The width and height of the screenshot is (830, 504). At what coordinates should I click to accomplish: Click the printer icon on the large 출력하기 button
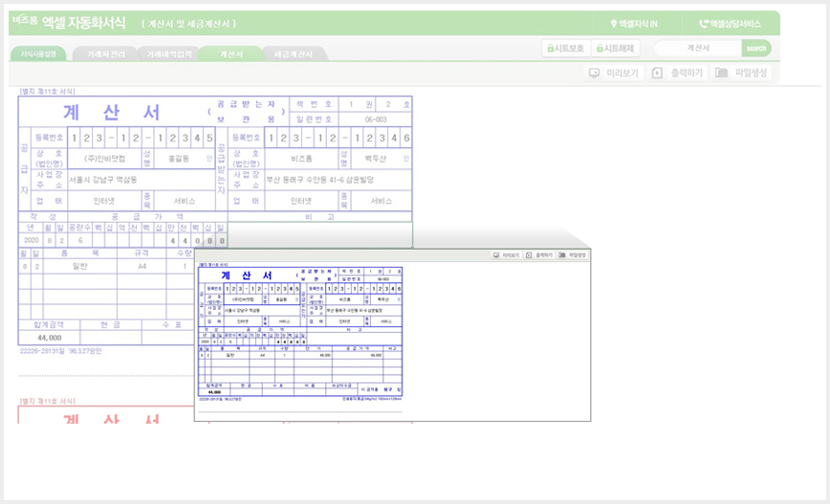[657, 73]
